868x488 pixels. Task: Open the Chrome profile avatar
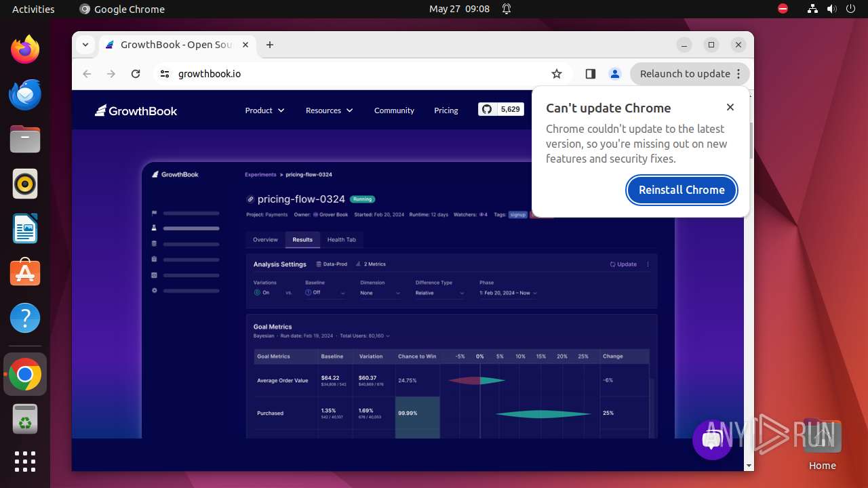click(x=615, y=74)
